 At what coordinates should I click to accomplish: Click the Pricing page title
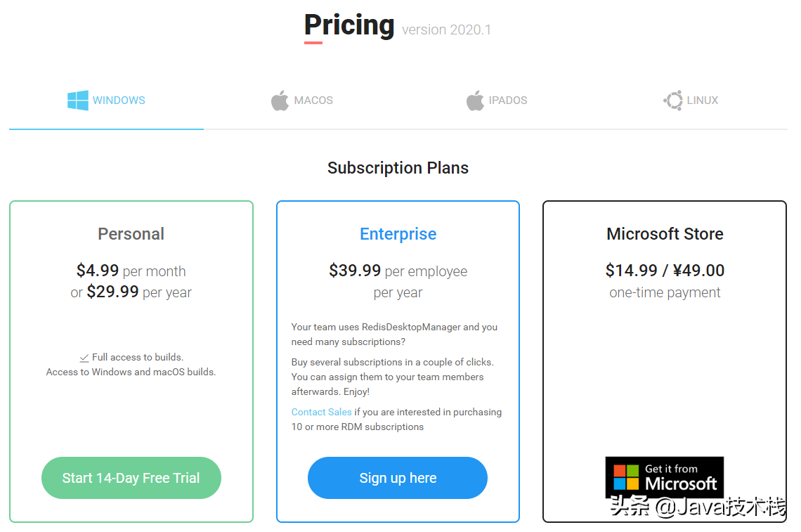[349, 25]
